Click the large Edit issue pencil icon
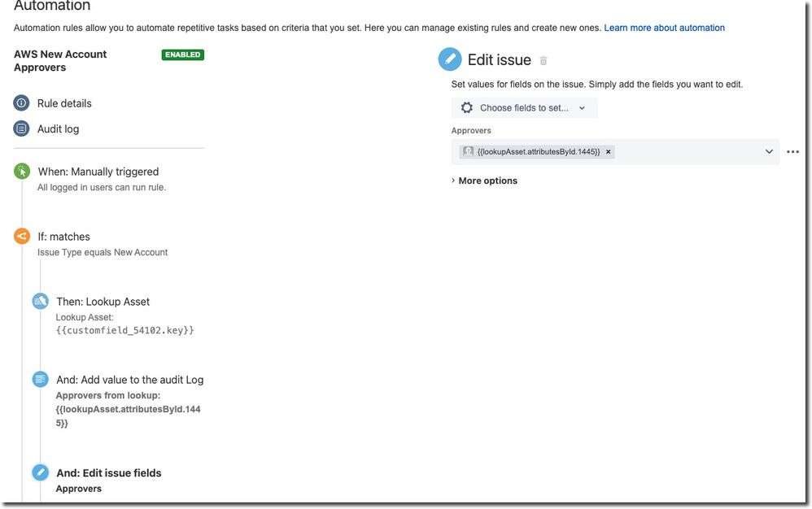This screenshot has height=509, width=812. (x=449, y=59)
